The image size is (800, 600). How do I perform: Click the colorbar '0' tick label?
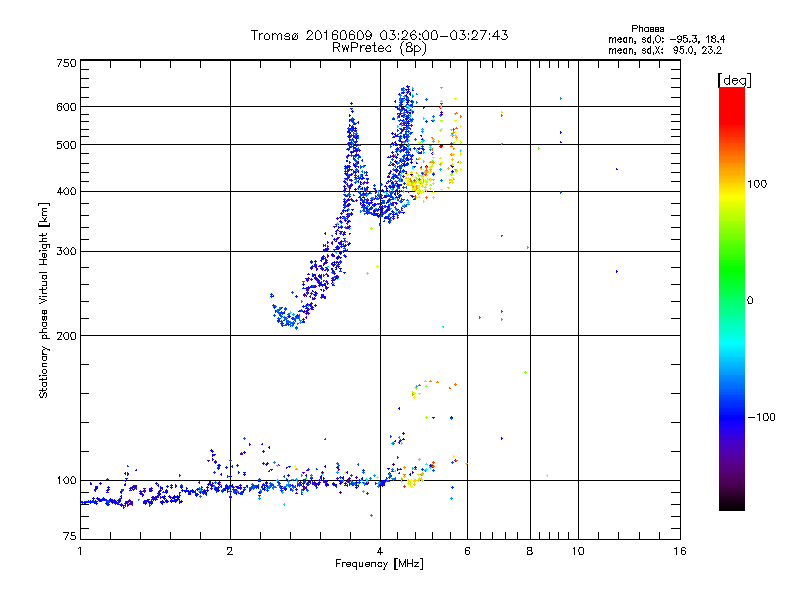pos(749,301)
